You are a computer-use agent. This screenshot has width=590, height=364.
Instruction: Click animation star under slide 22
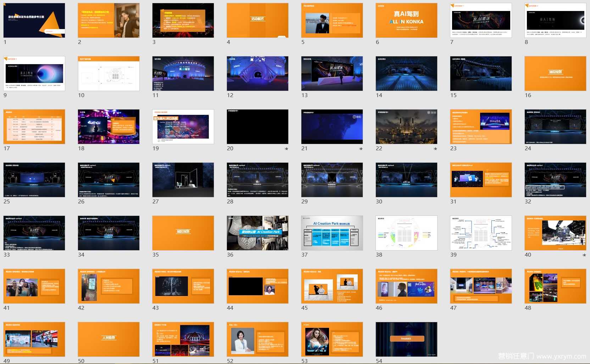tap(435, 149)
